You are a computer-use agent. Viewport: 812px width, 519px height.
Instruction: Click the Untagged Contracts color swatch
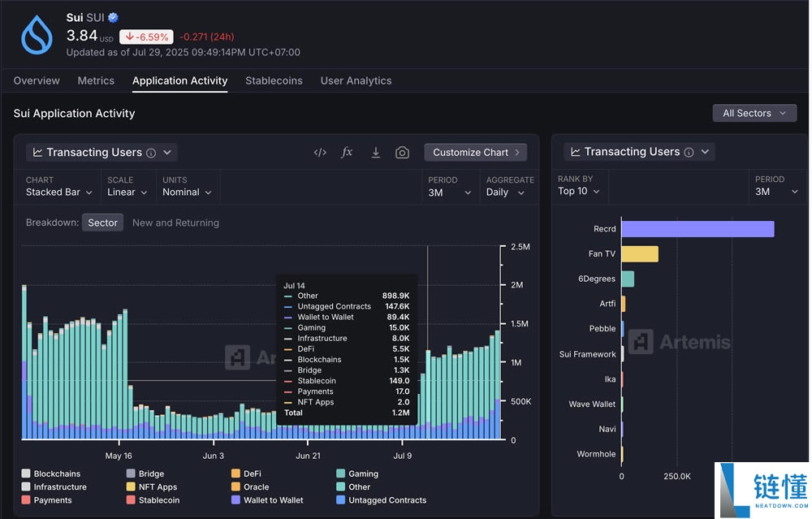[x=341, y=500]
